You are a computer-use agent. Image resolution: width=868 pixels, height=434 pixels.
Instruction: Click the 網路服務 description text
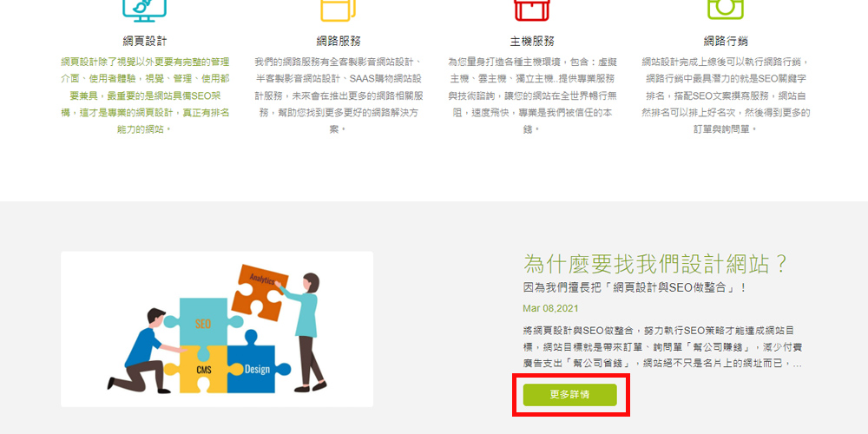(x=339, y=95)
